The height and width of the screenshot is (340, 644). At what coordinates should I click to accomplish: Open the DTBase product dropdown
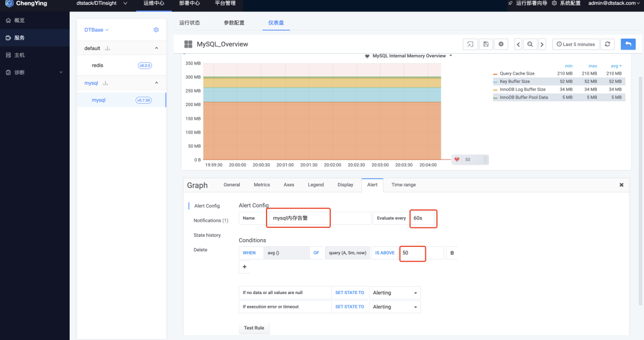click(x=97, y=30)
